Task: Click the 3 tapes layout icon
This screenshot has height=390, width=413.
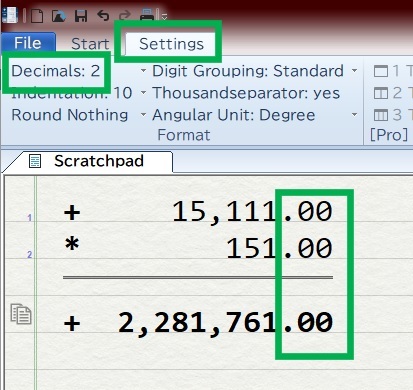Action: [x=381, y=115]
